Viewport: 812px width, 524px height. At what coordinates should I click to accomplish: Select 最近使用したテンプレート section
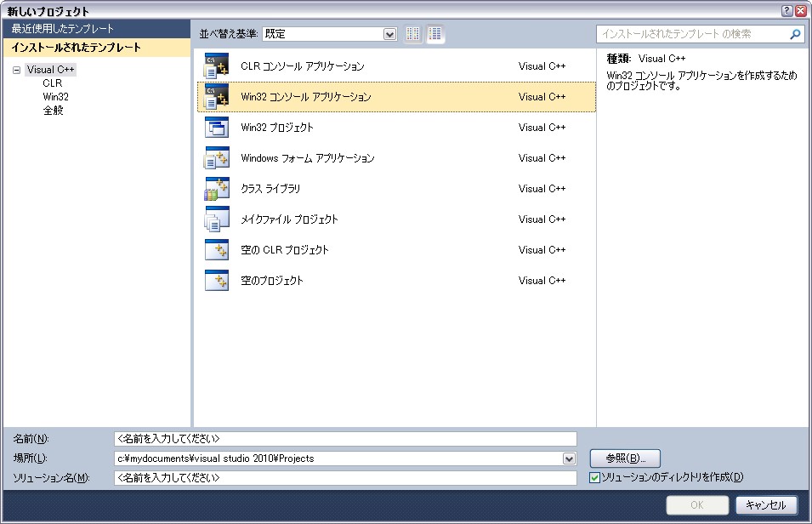(x=96, y=29)
